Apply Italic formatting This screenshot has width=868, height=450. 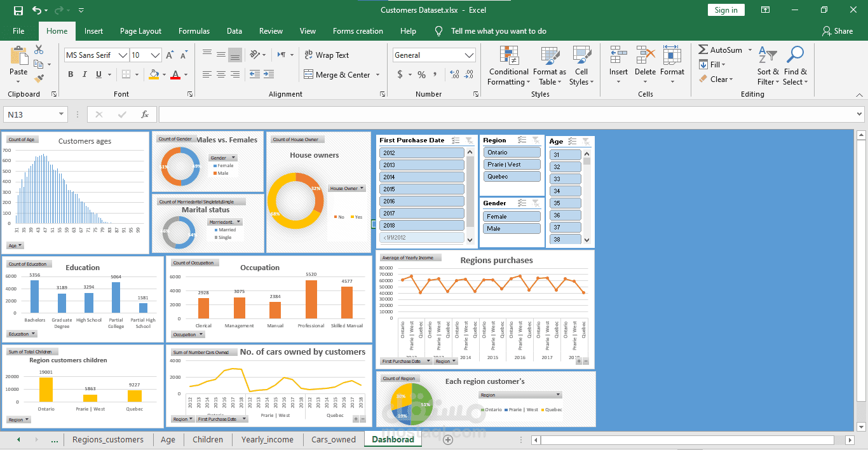tap(86, 74)
